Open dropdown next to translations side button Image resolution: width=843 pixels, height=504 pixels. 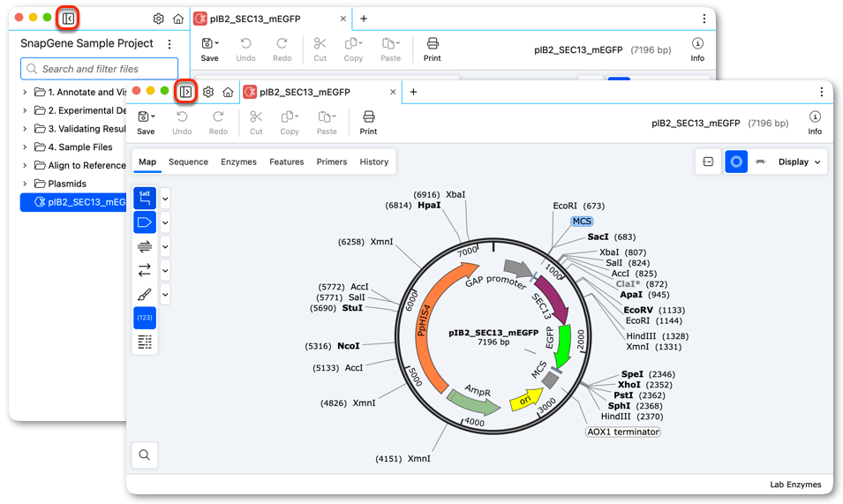click(165, 270)
